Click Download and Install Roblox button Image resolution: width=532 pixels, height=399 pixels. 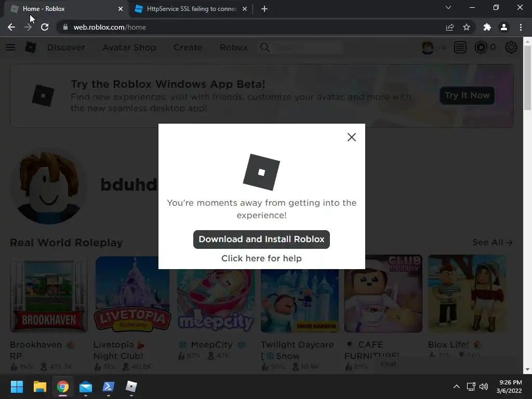[x=261, y=239]
